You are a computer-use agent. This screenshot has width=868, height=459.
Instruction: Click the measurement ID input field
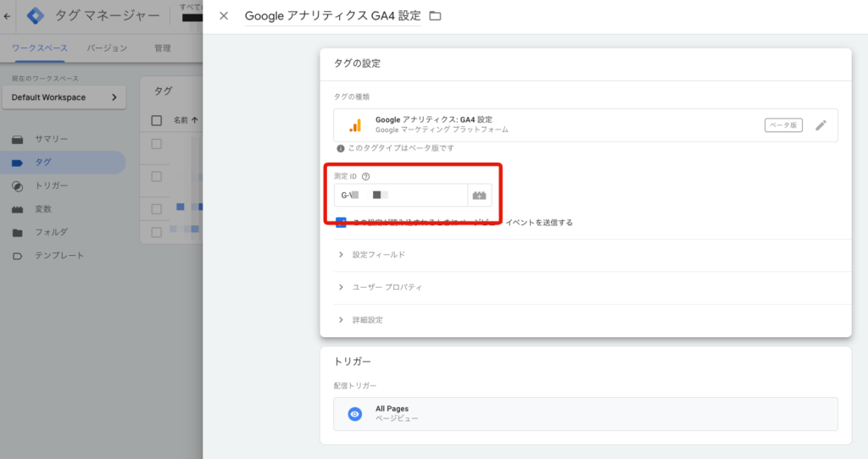coord(401,196)
